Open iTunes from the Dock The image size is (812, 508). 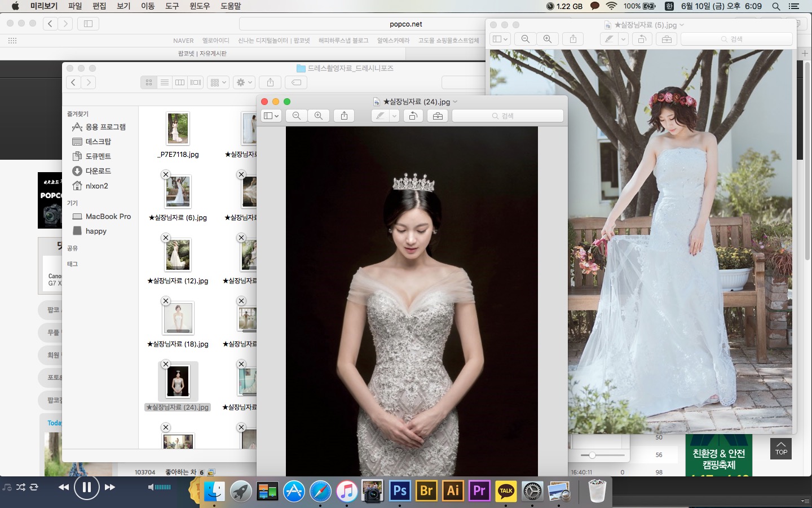(347, 491)
